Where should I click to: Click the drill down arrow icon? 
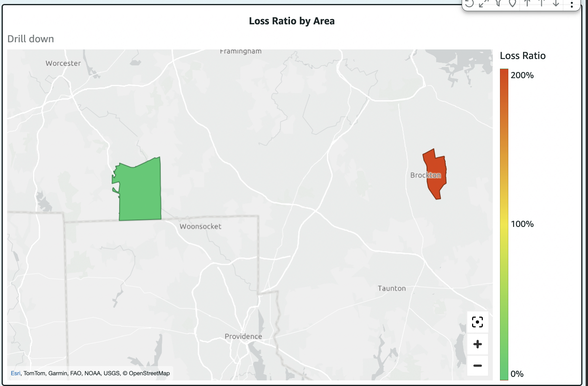(x=556, y=4)
